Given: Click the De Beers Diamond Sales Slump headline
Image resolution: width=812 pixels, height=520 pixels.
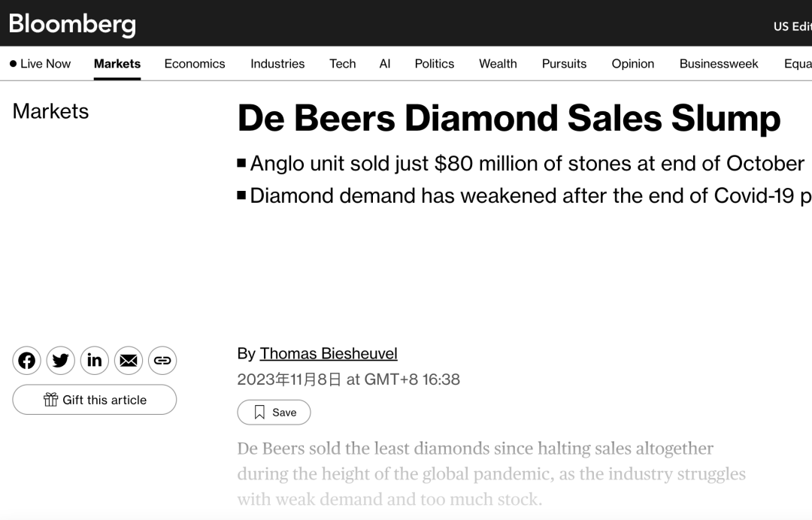Looking at the screenshot, I should coord(509,118).
